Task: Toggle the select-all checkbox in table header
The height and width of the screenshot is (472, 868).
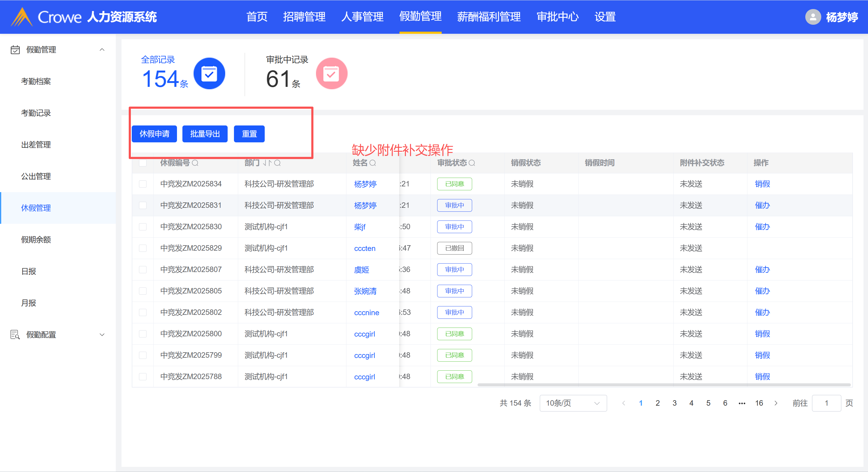Action: (x=143, y=163)
